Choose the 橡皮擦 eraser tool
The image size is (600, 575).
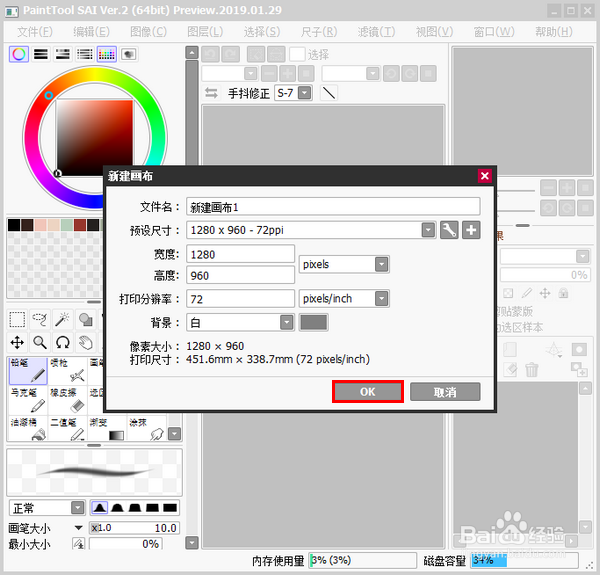tap(68, 401)
